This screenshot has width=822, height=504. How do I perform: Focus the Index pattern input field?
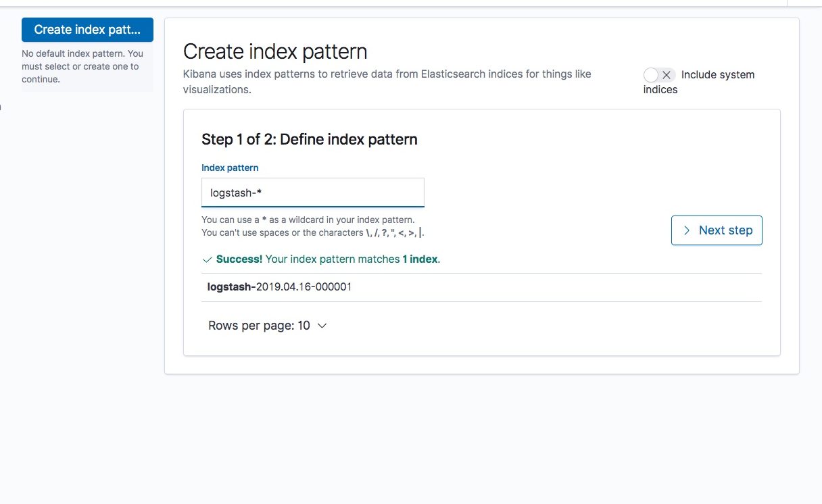(x=313, y=193)
